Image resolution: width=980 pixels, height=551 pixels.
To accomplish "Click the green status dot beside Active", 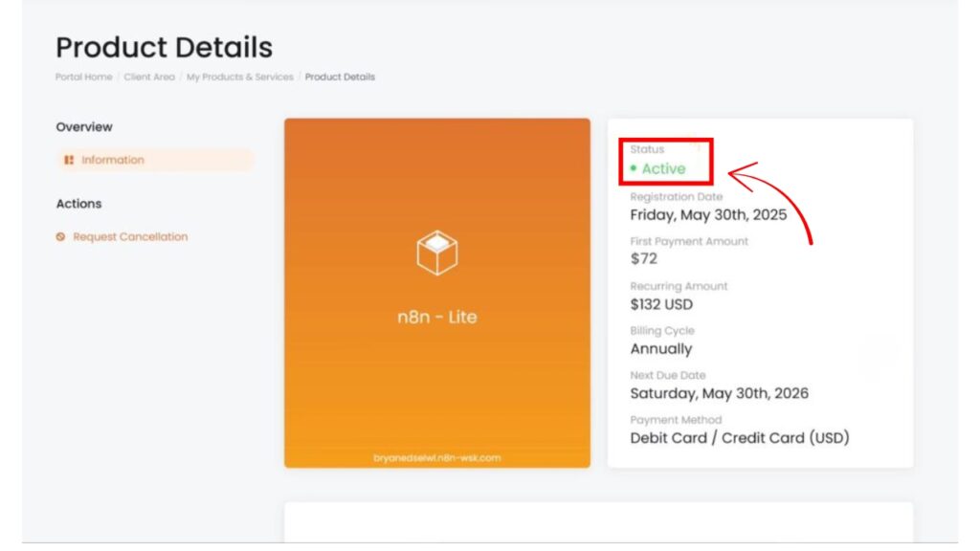I will (x=634, y=168).
